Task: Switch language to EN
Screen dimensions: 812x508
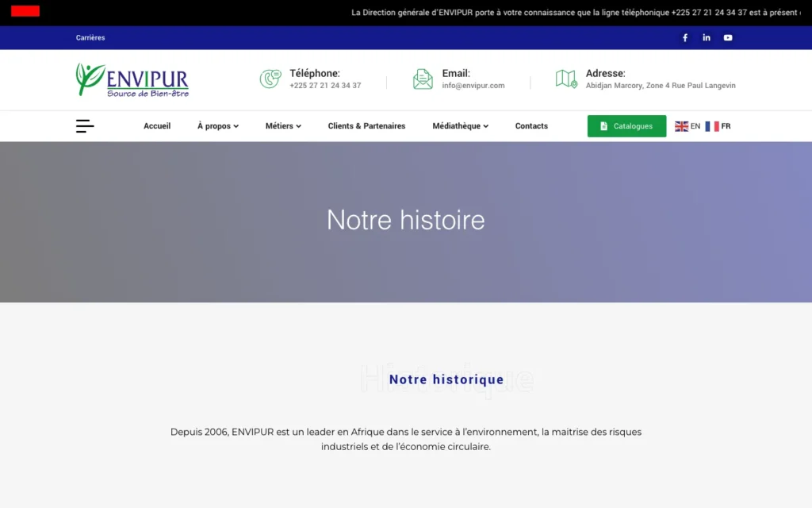Action: (695, 126)
